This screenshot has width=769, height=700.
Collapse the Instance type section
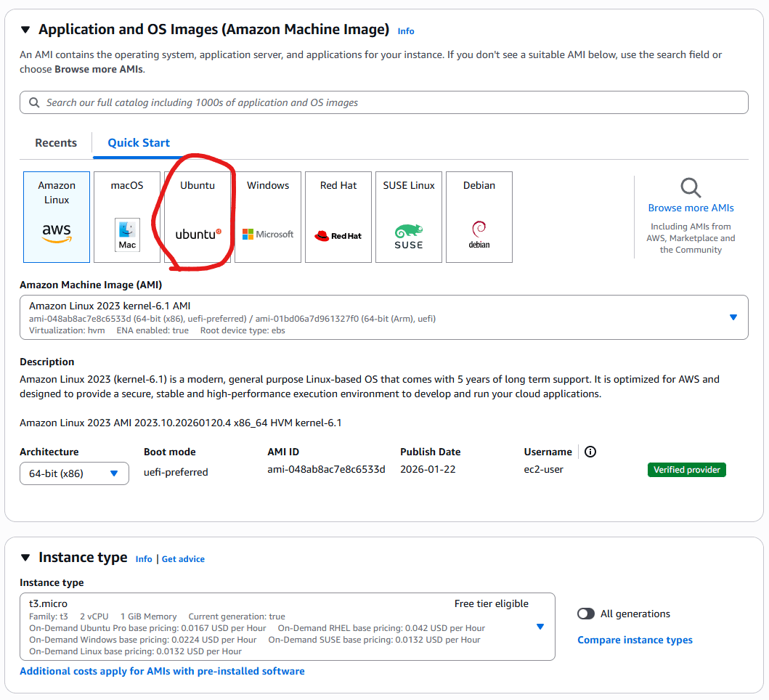tap(25, 558)
